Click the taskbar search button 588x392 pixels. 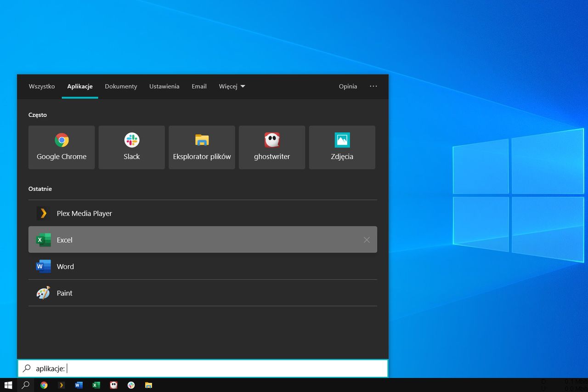[x=26, y=385]
